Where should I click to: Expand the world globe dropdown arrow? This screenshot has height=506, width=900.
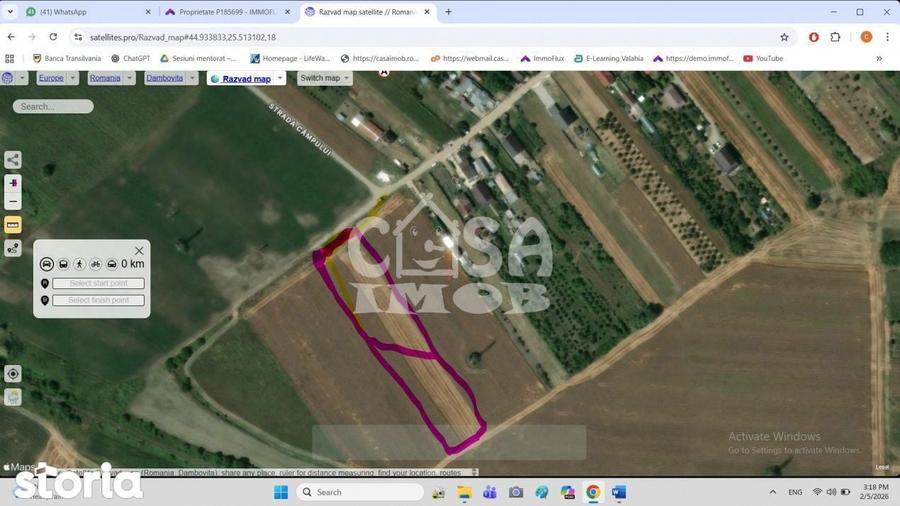pos(22,78)
